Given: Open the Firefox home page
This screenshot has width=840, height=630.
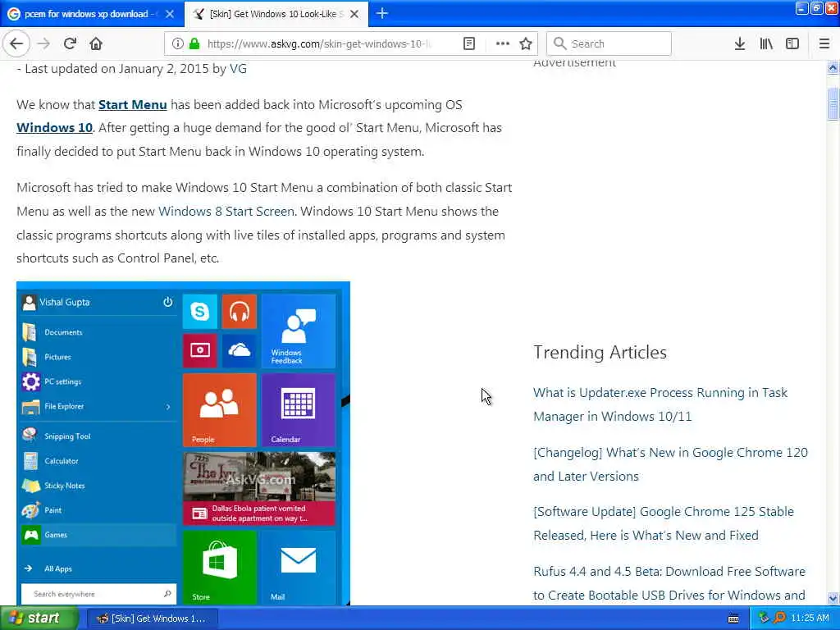Looking at the screenshot, I should pos(96,43).
